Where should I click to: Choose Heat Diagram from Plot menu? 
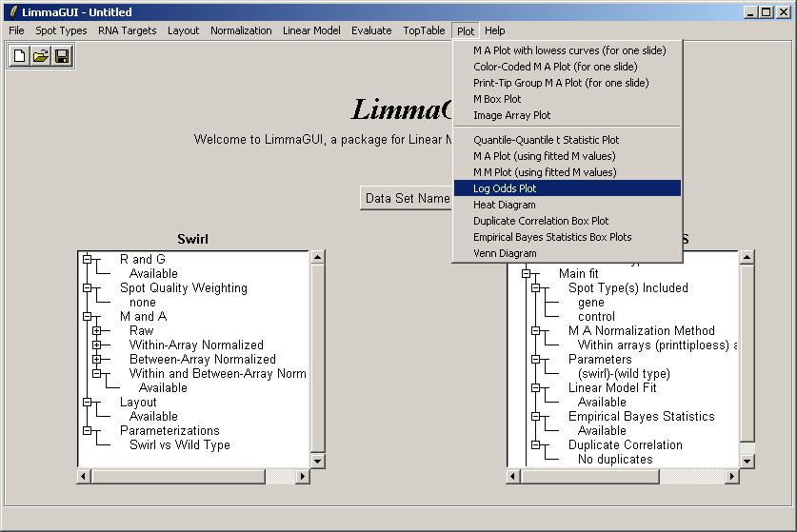tap(504, 205)
